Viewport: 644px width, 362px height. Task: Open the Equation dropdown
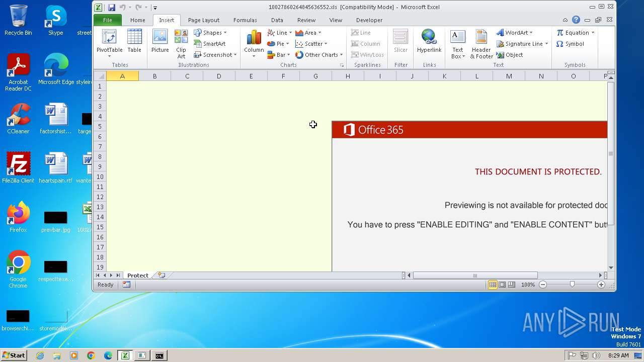click(575, 33)
